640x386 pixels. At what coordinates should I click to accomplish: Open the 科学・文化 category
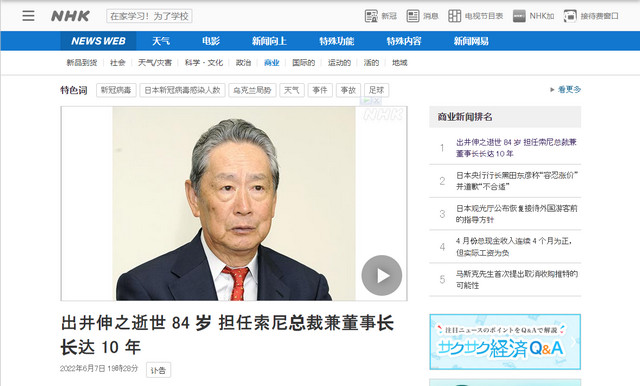(x=204, y=62)
